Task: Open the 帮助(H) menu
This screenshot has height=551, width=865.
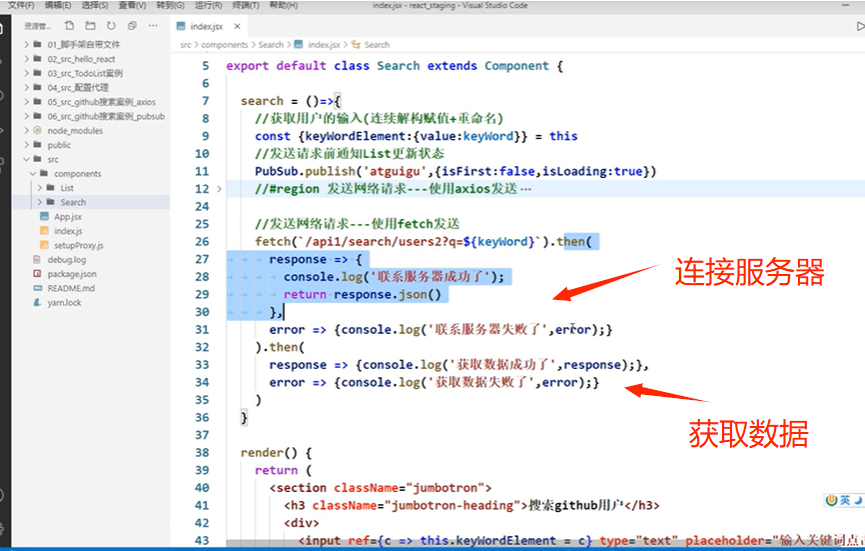Action: pos(284,5)
